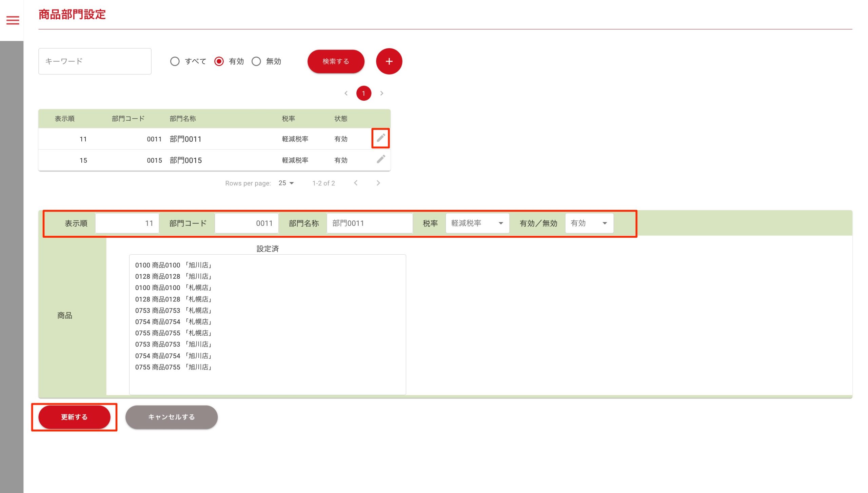Select the 無効 radio option
Screen dimensions: 868x493
[x=256, y=61]
